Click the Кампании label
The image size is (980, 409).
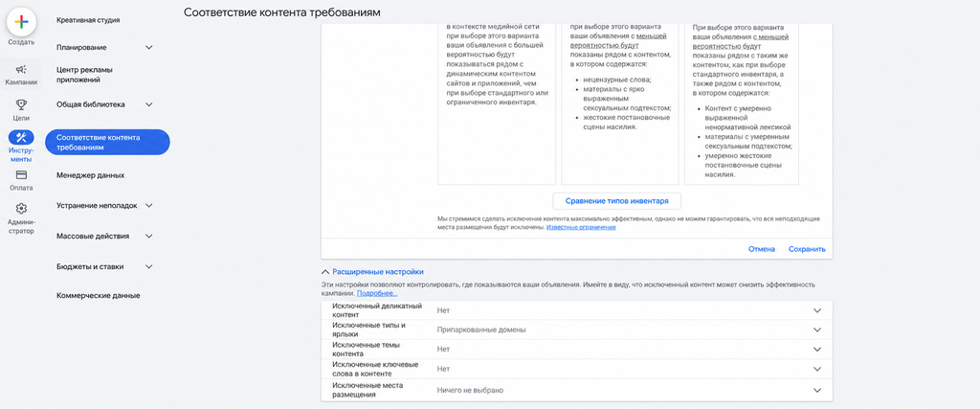[x=21, y=82]
